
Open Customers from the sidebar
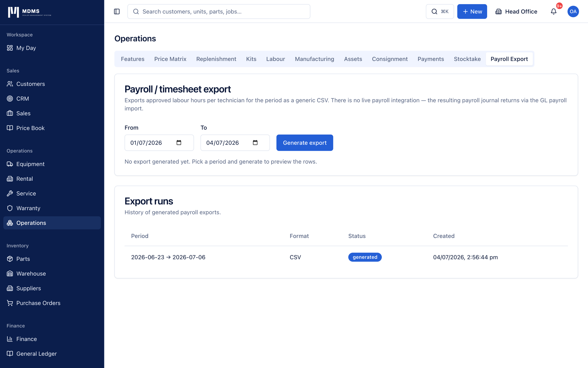click(x=52, y=84)
